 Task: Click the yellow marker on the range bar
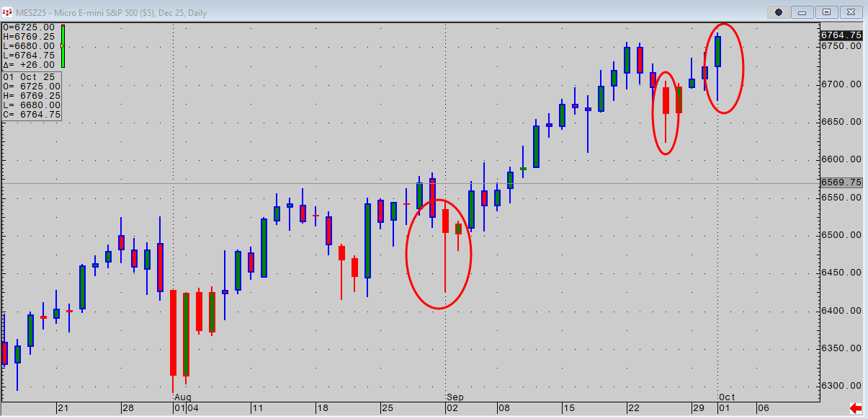coord(63,45)
